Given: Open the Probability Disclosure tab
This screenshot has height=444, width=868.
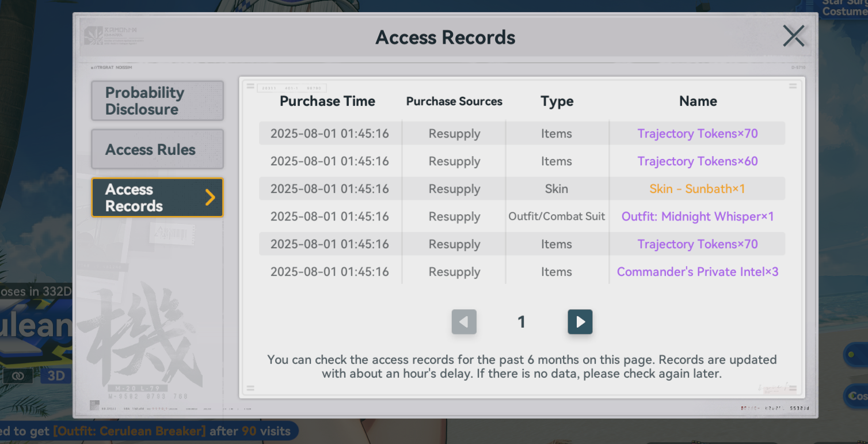Looking at the screenshot, I should 157,101.
